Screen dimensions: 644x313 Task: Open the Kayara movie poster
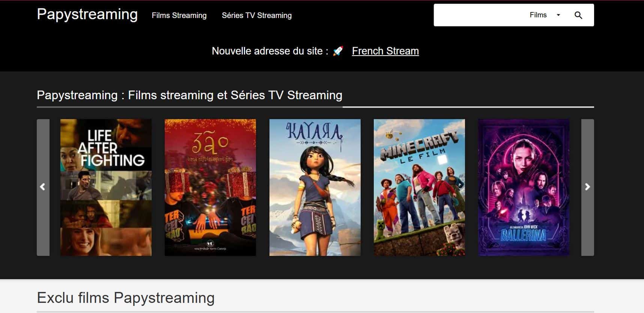point(315,187)
